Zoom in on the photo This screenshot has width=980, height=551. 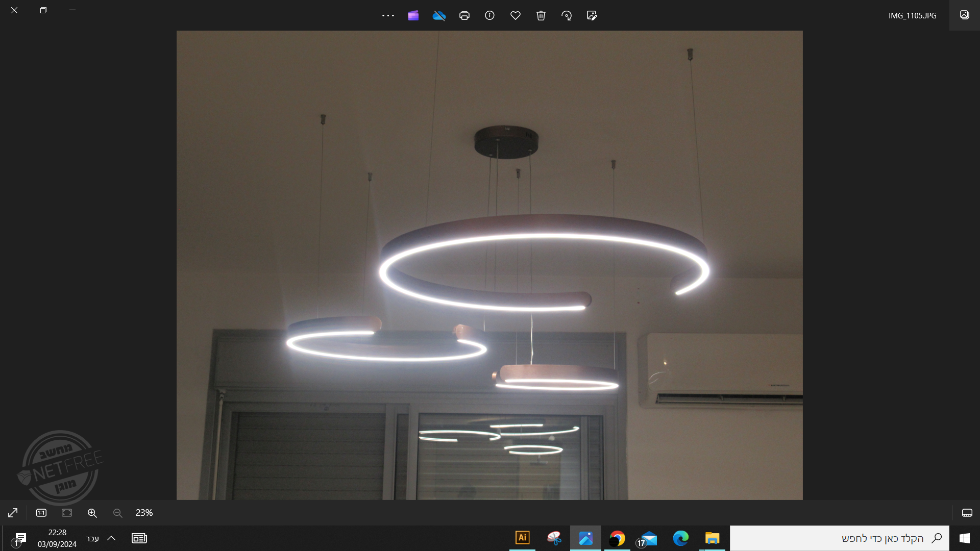click(92, 513)
